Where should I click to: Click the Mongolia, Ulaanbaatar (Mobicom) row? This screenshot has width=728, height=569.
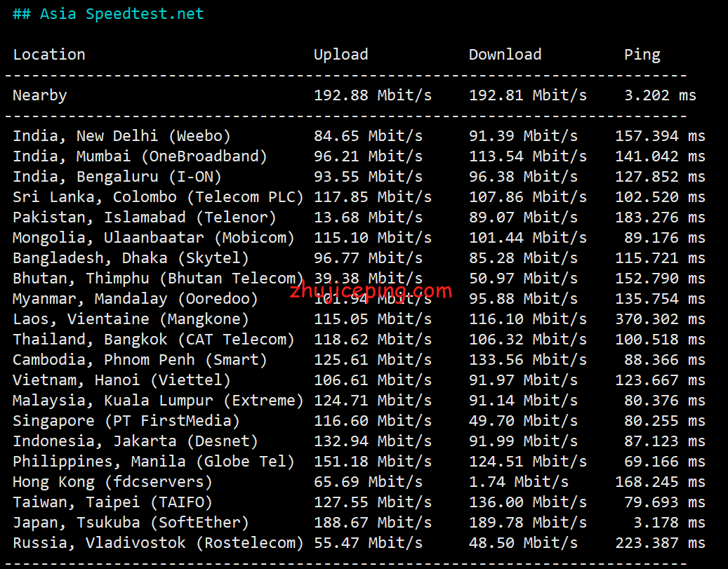pyautogui.click(x=154, y=238)
